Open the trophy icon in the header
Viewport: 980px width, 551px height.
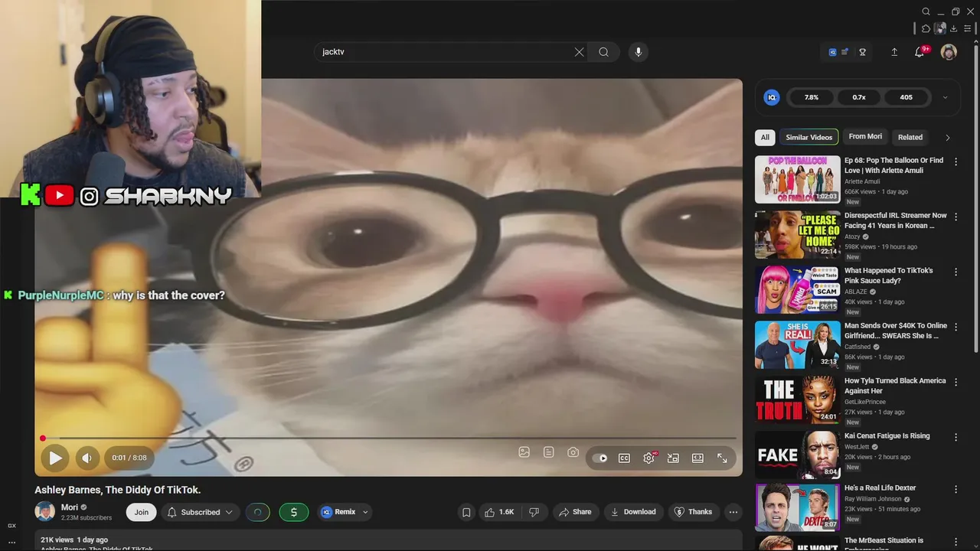pyautogui.click(x=862, y=52)
